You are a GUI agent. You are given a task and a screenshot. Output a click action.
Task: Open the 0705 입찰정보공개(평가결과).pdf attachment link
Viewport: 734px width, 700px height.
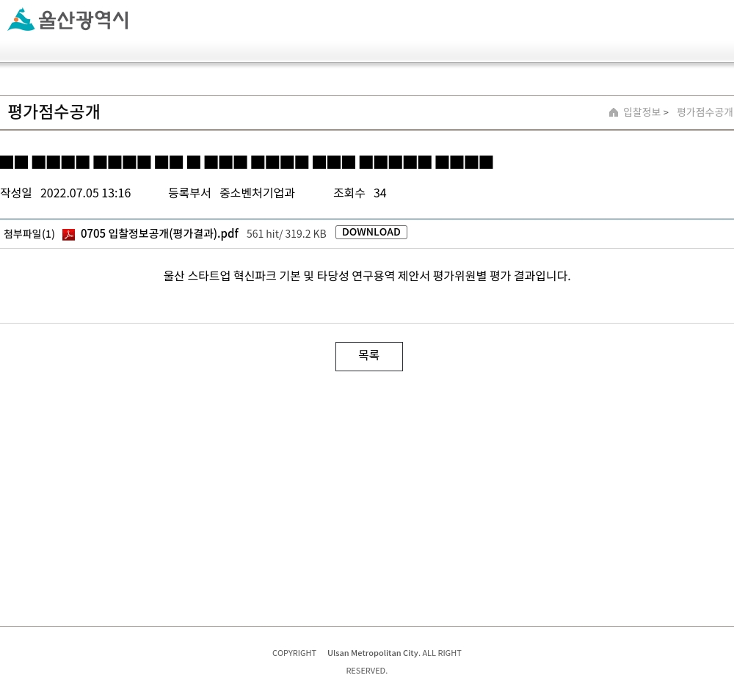(x=159, y=233)
